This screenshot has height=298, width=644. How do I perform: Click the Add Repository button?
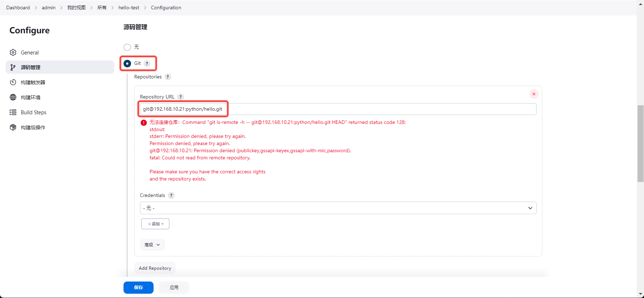pyautogui.click(x=155, y=268)
